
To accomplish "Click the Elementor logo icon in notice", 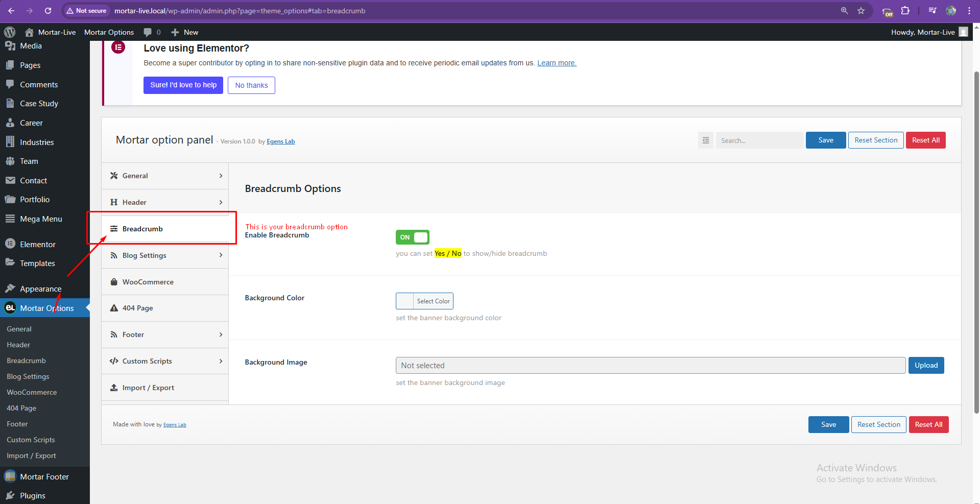I will (x=118, y=47).
